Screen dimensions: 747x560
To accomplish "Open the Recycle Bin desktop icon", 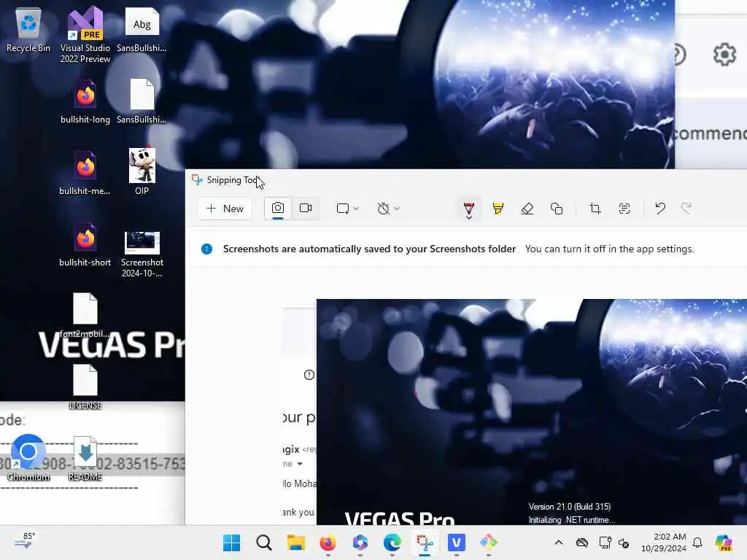I will 28,29.
